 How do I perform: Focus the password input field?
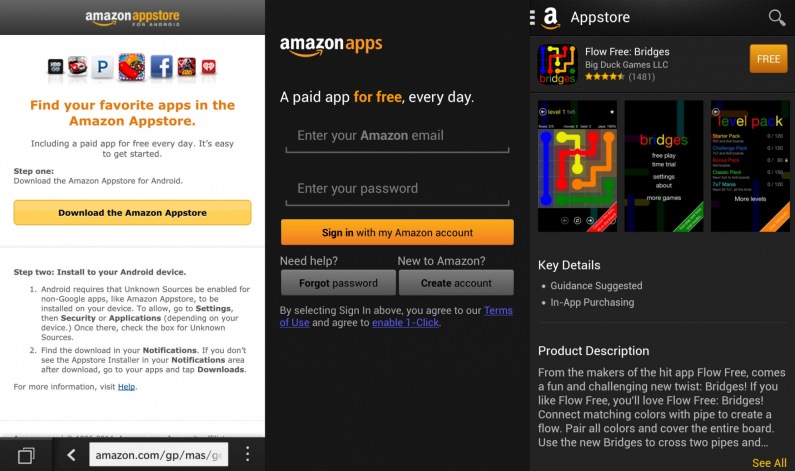click(x=397, y=189)
